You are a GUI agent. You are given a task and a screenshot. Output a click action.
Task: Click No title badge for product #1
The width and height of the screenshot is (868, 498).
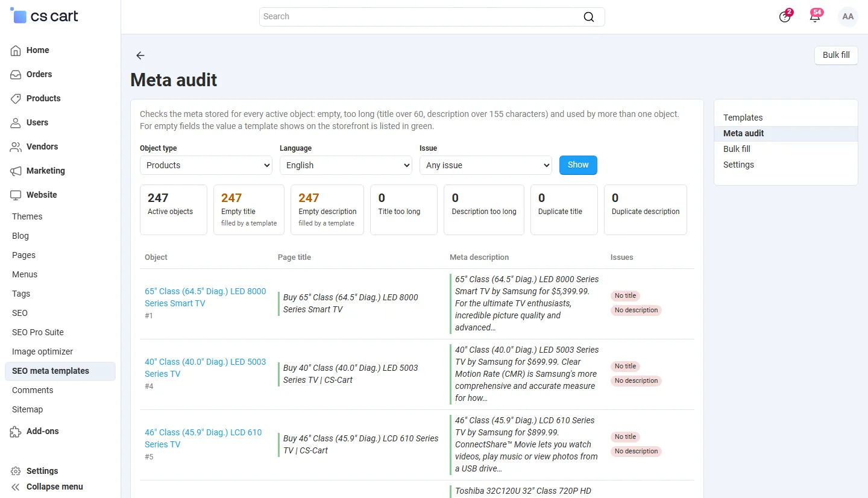tap(625, 295)
